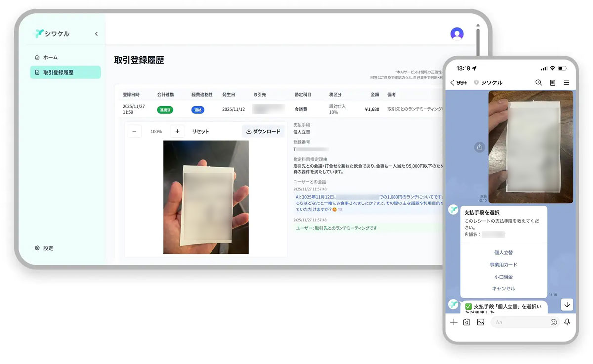Tap the notes list icon in the chat header
Screen dimensions: 593x364
pos(552,82)
